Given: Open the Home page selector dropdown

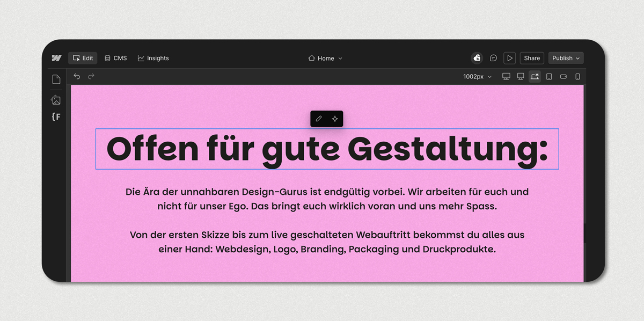Looking at the screenshot, I should point(325,58).
